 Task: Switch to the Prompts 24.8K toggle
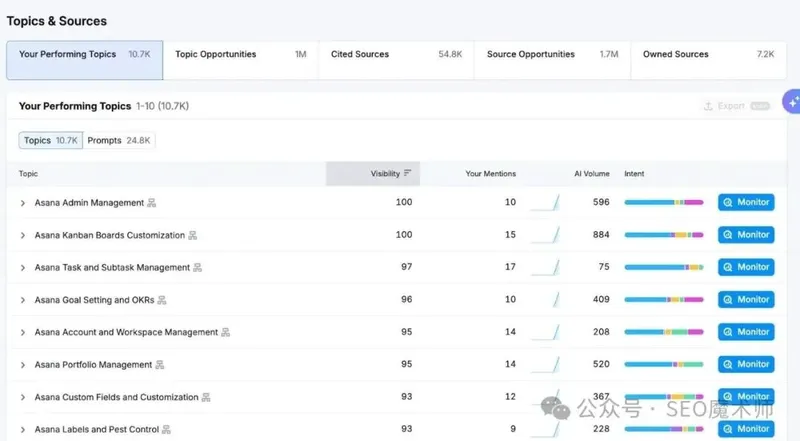coord(119,141)
